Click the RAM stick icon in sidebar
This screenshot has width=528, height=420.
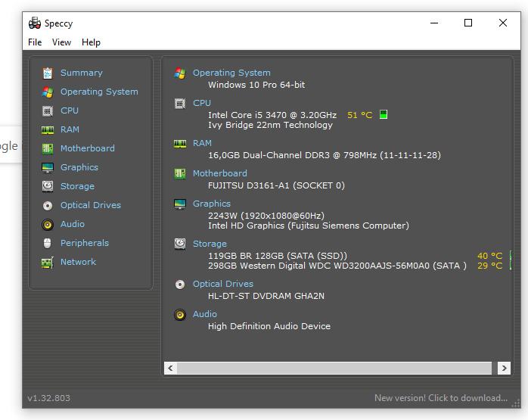pos(48,129)
